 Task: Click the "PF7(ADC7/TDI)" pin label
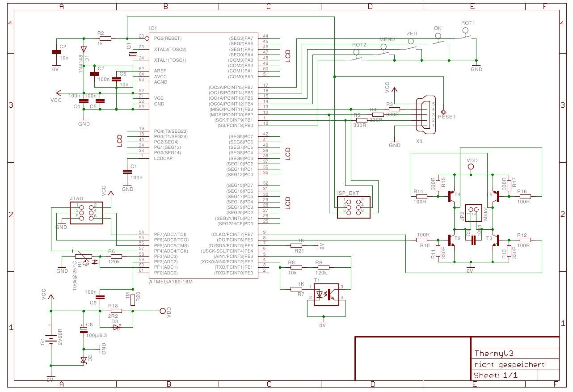pyautogui.click(x=170, y=234)
